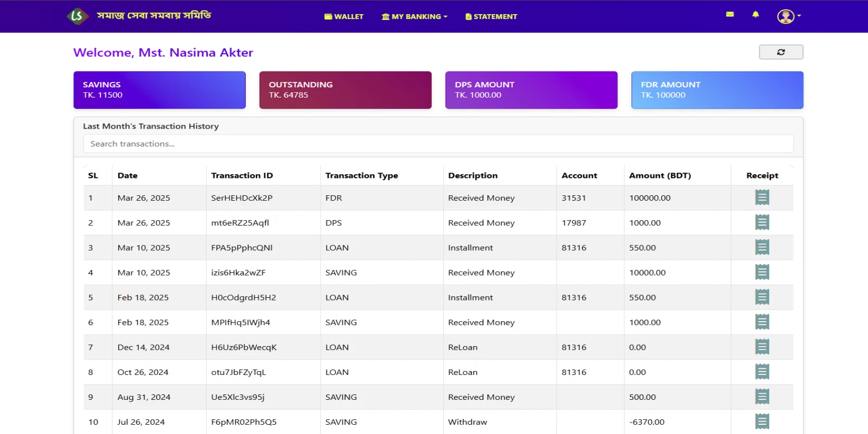Viewport: 868px width, 434px height.
Task: Open receipt for Aug 31, 2024 saving
Action: pos(762,397)
